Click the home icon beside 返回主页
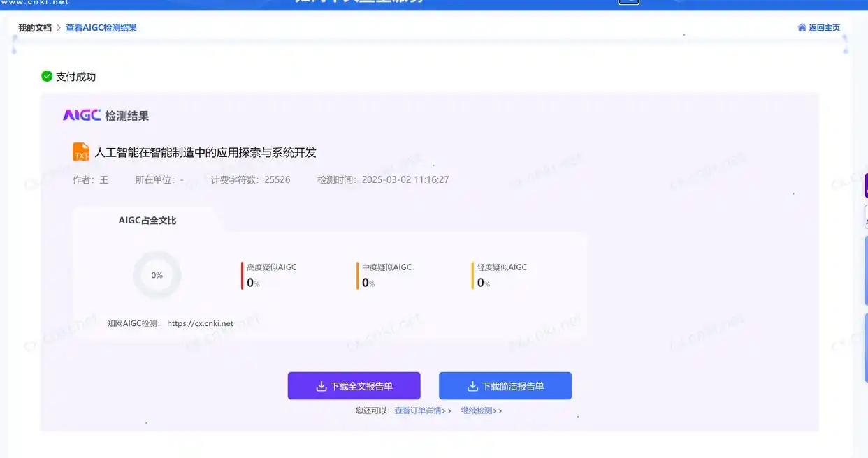This screenshot has height=458, width=868. pos(802,27)
